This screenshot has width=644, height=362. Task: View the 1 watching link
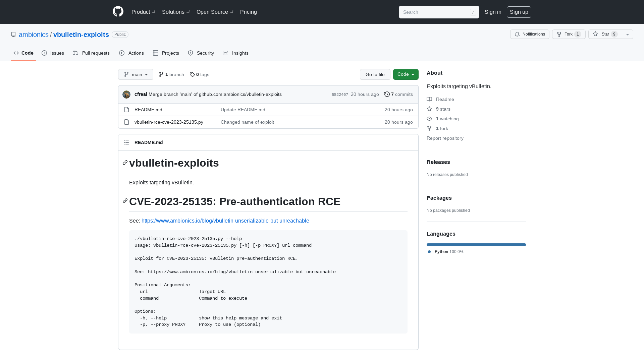pos(443,119)
